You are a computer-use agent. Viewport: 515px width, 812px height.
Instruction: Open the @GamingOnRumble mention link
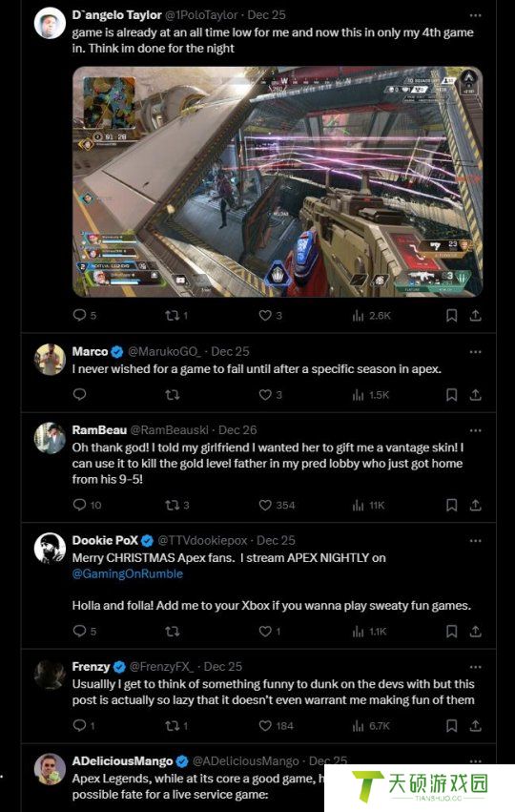click(x=128, y=573)
